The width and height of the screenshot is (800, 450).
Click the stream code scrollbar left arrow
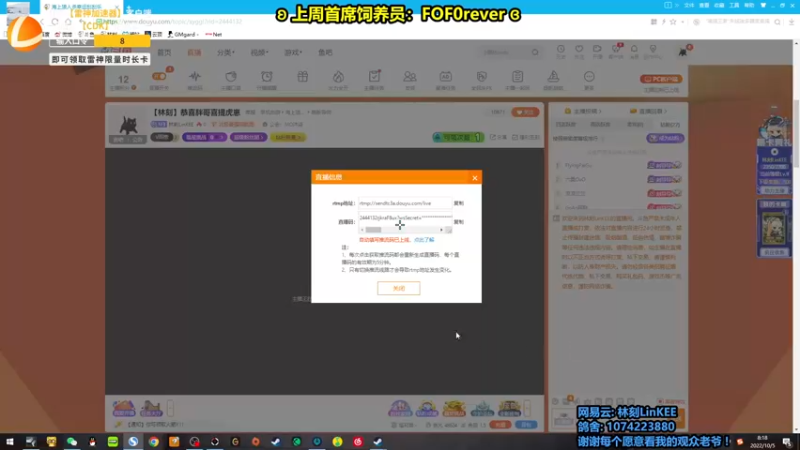click(x=362, y=230)
